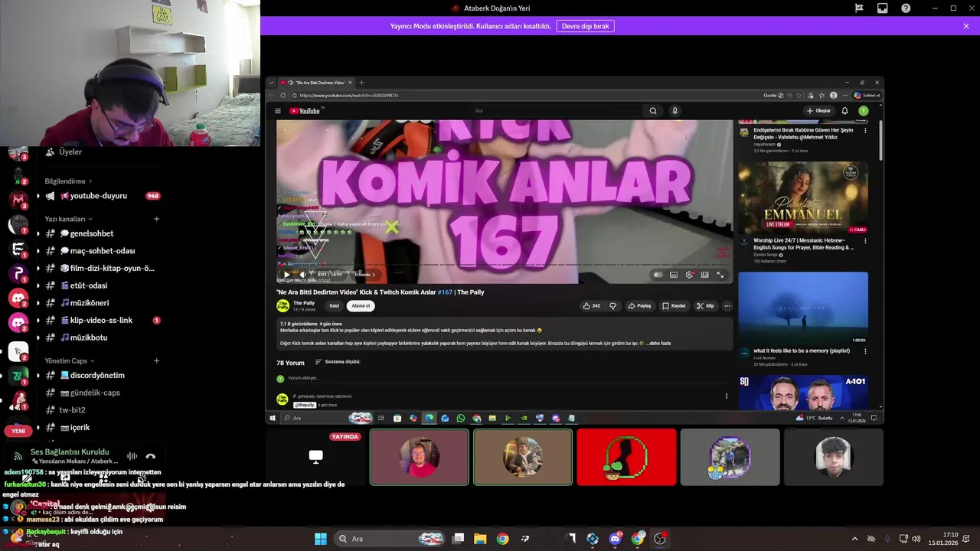Click the YouTube player volume speaker
980x551 pixels.
(x=302, y=275)
